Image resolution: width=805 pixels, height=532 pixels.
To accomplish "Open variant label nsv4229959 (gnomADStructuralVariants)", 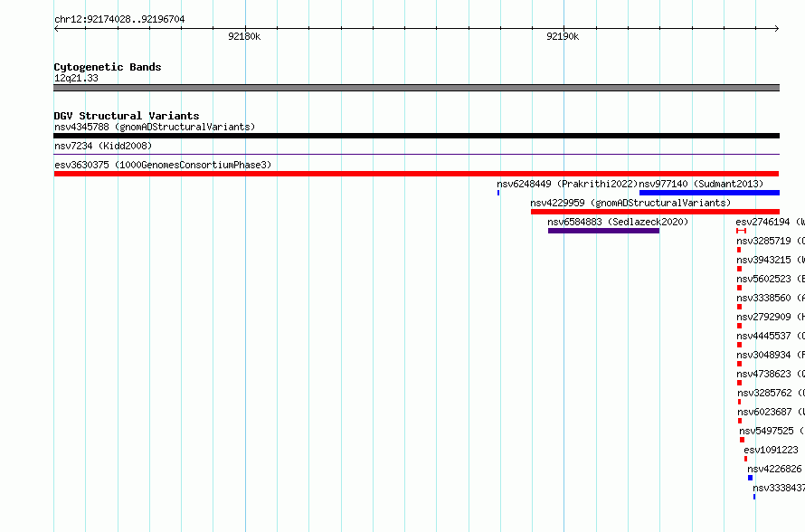I will point(630,203).
